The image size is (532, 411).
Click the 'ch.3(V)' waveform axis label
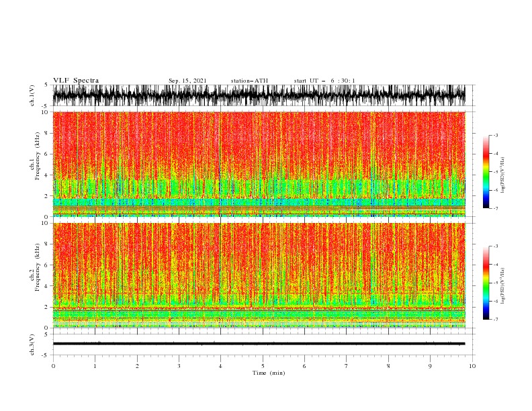32,345
